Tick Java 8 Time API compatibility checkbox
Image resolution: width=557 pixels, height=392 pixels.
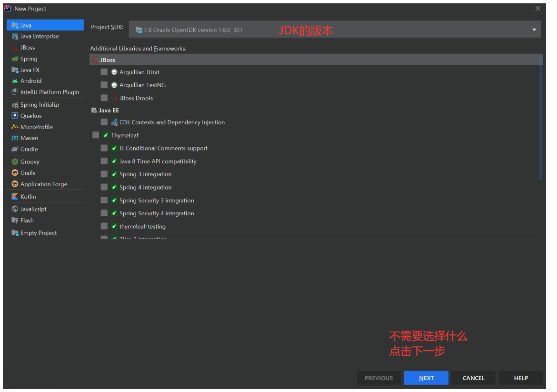(104, 161)
